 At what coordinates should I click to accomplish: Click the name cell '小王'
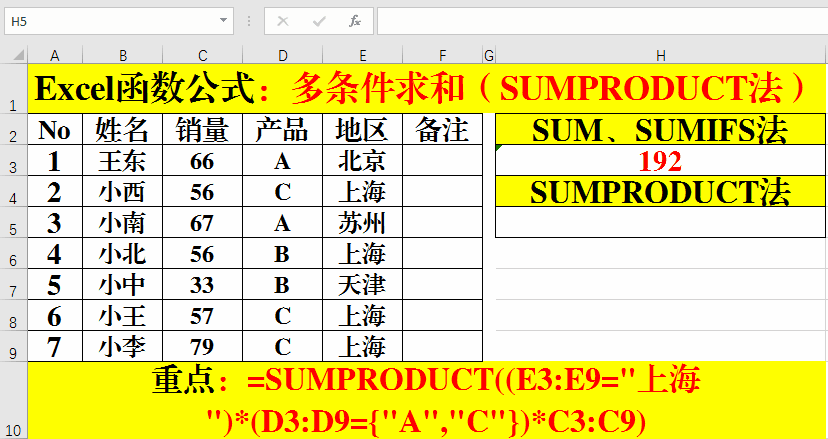[x=123, y=315]
